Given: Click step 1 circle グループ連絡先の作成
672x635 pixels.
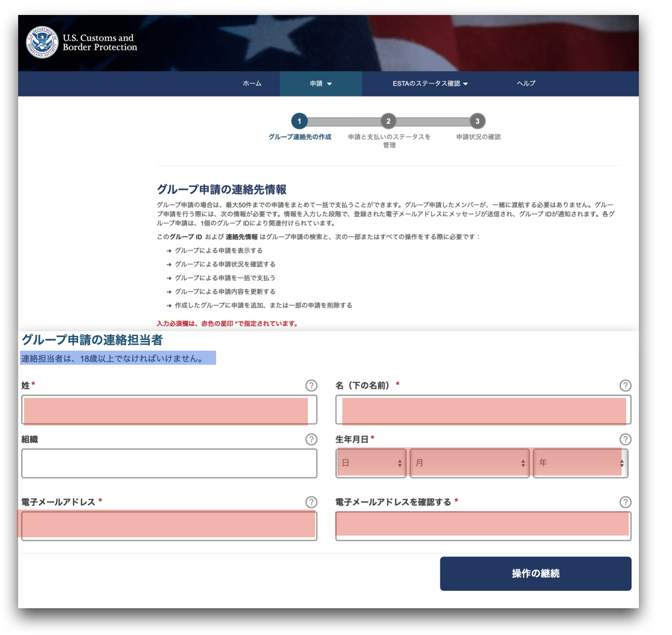Looking at the screenshot, I should (x=299, y=121).
